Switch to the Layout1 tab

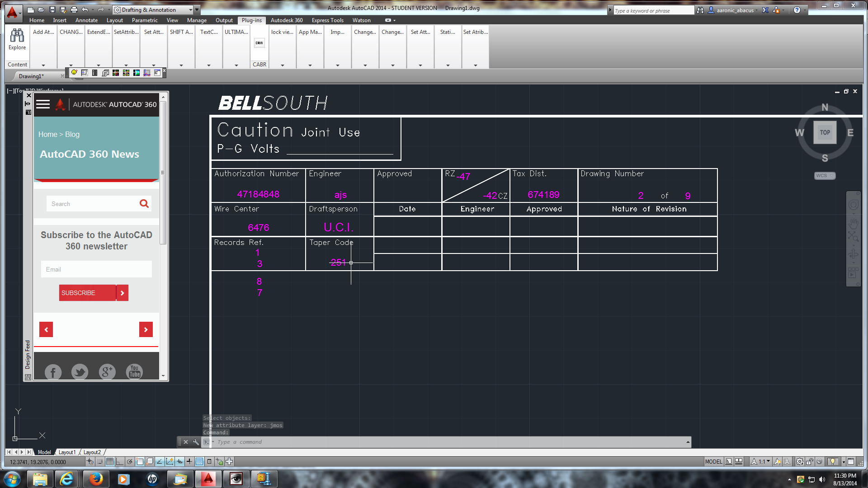[67, 452]
